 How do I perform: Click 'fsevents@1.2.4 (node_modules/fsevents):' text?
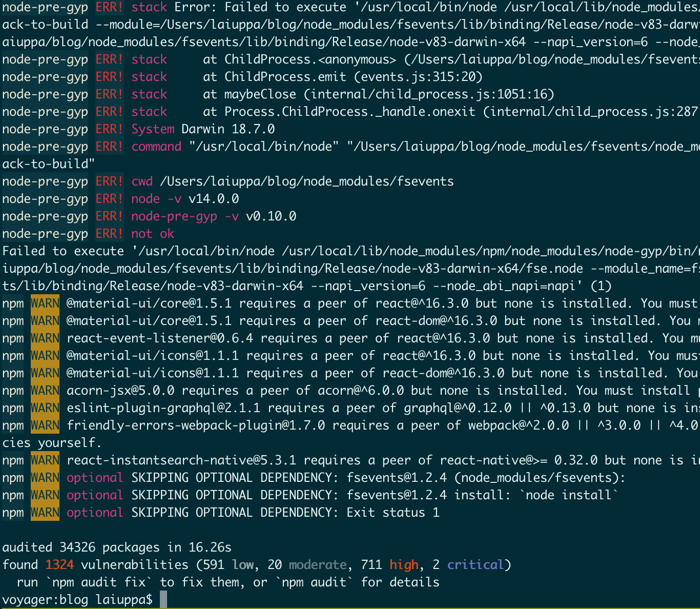coord(486,477)
